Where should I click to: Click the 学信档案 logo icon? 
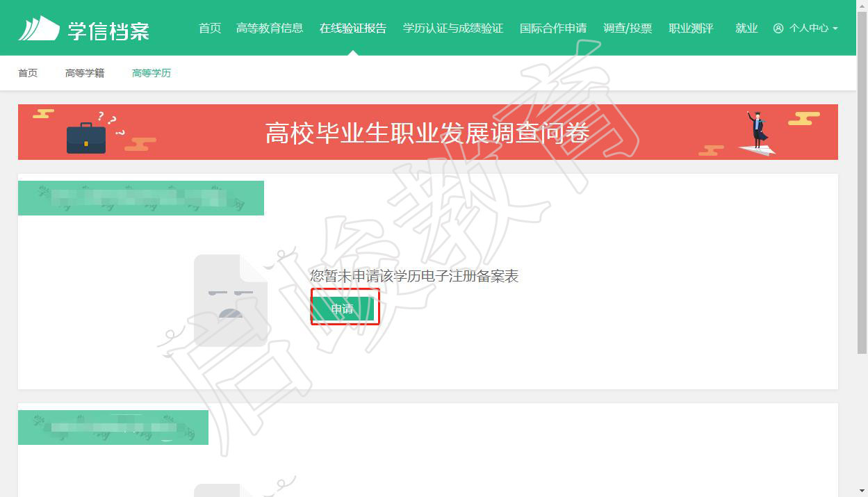pyautogui.click(x=39, y=28)
